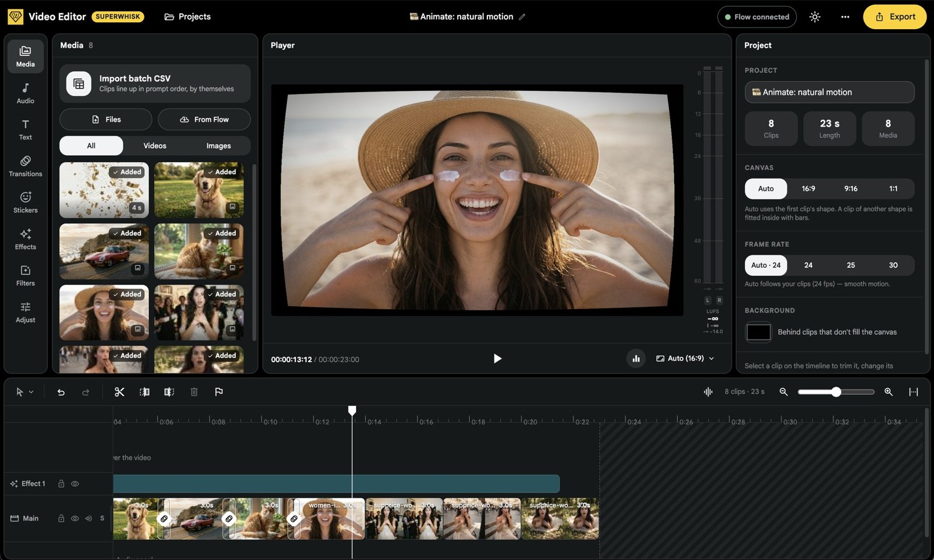Click the scissors split tool
The image size is (934, 560).
(120, 392)
